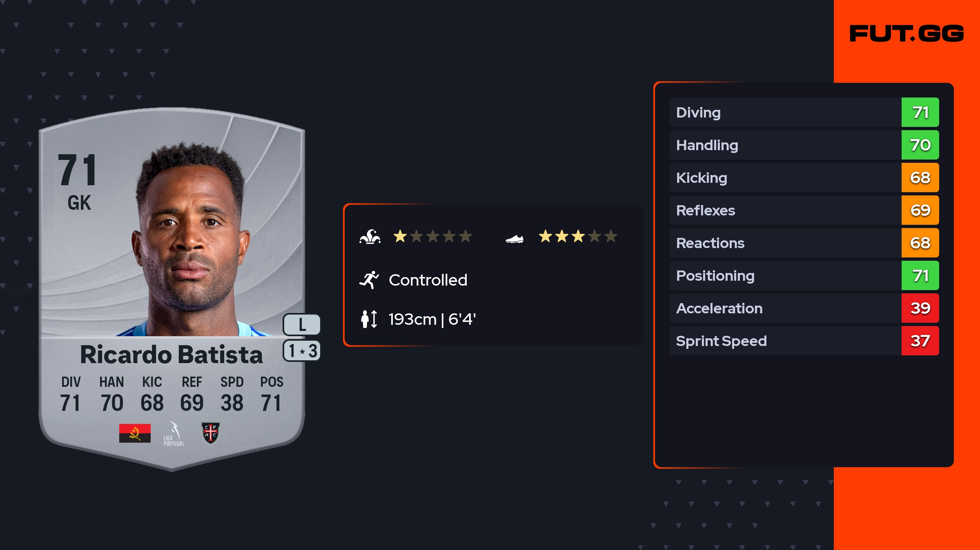Click the Ricardo Batista player name

point(171,355)
